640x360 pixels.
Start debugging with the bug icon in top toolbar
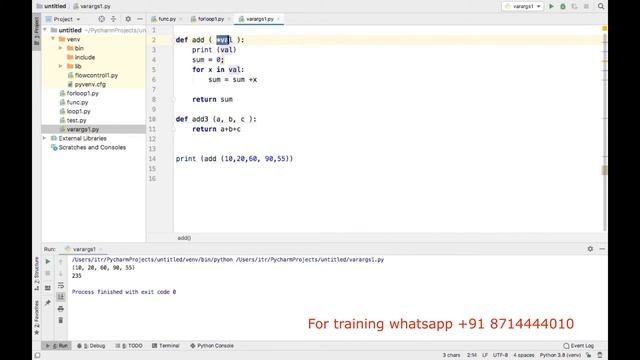[563, 7]
